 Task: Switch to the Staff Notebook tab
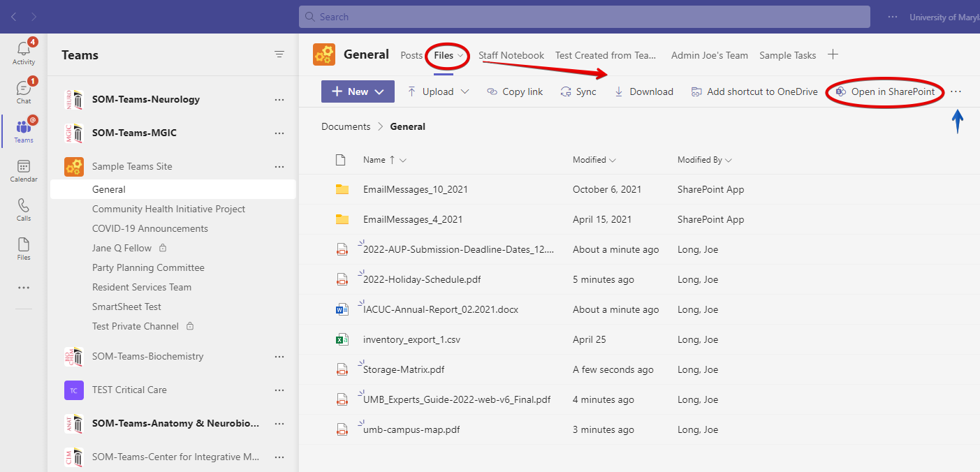pos(511,55)
